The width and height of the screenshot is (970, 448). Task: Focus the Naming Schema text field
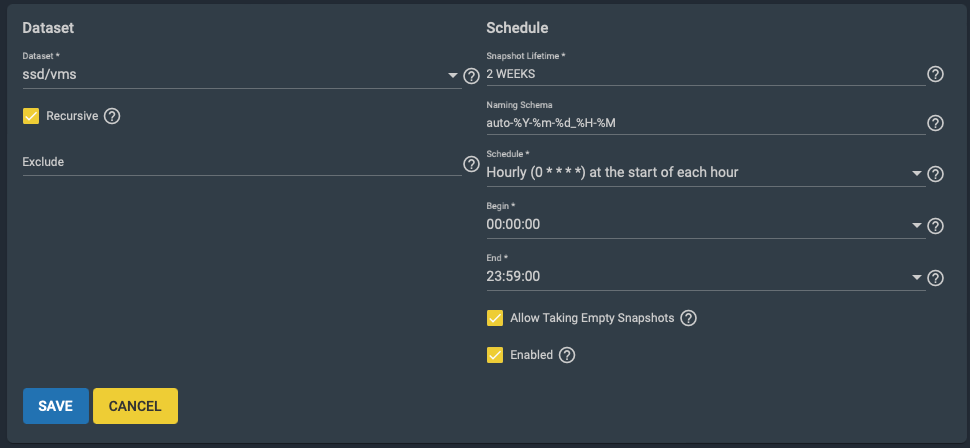706,123
